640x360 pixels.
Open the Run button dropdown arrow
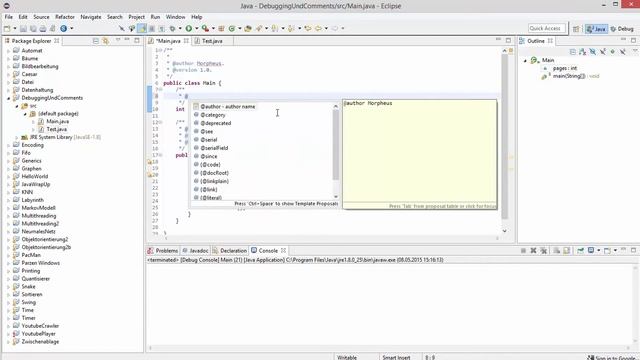(x=196, y=29)
